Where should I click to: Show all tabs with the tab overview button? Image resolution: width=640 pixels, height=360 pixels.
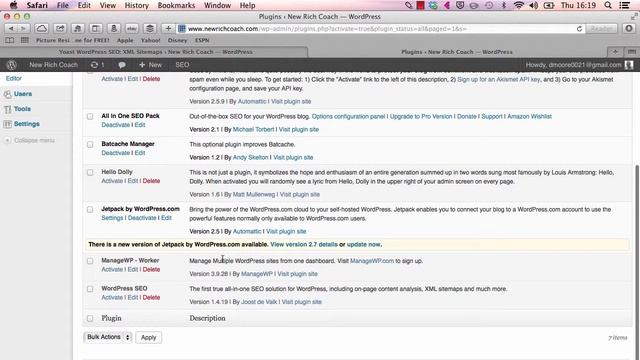(x=631, y=52)
